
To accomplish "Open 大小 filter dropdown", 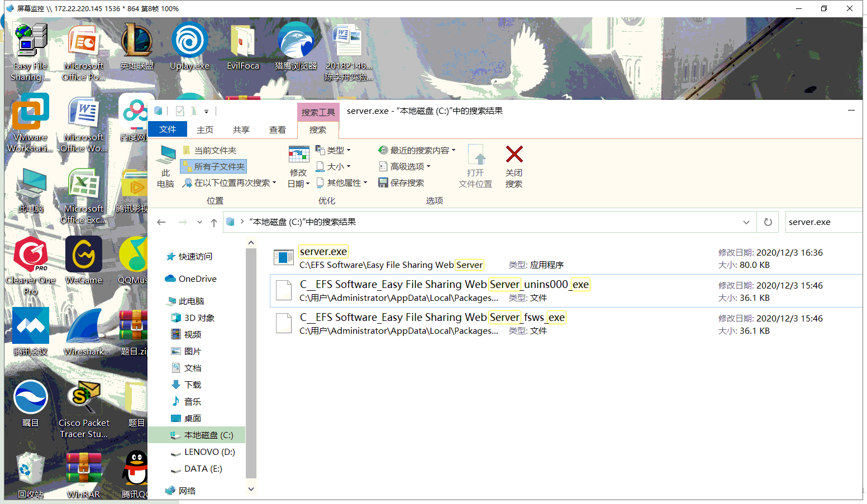I will click(x=333, y=166).
